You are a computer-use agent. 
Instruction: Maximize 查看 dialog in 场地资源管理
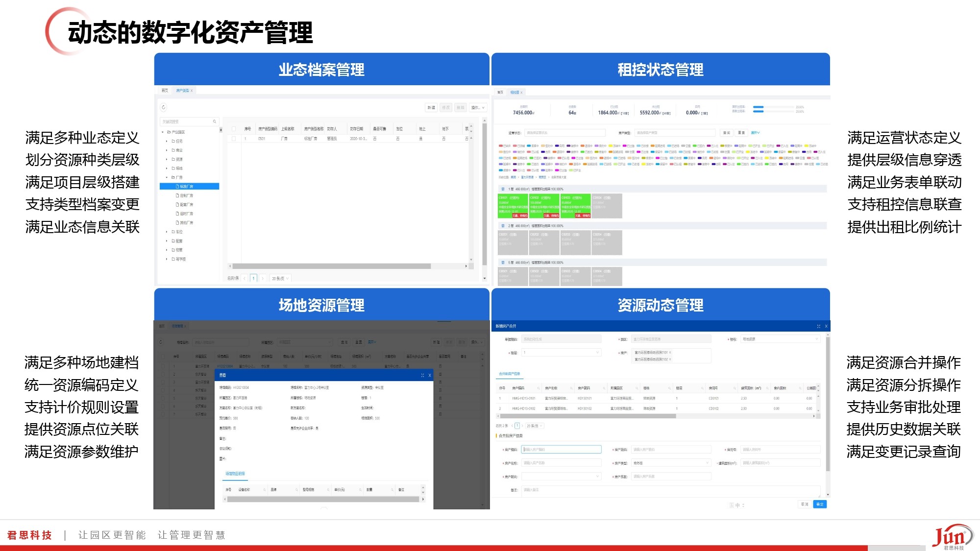tap(422, 375)
